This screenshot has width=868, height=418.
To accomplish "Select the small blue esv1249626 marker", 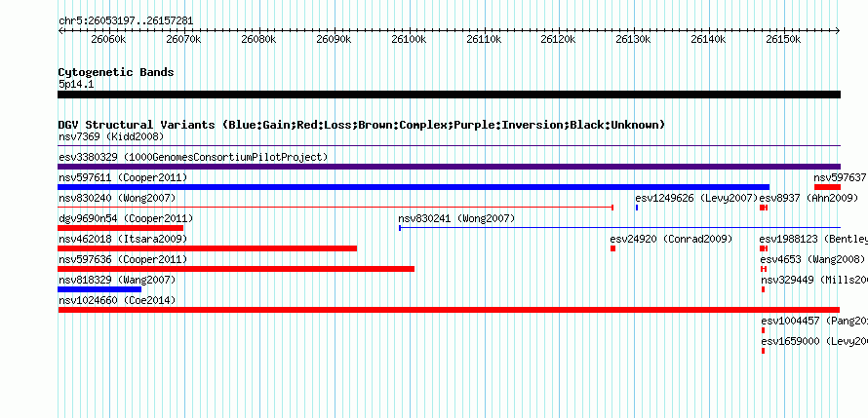I will [x=637, y=208].
